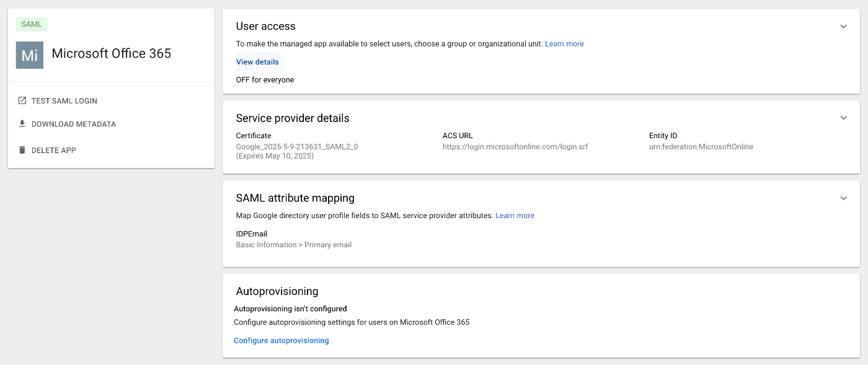This screenshot has width=868, height=365.
Task: Follow Learn more link in attribute mapping
Action: [x=515, y=216]
